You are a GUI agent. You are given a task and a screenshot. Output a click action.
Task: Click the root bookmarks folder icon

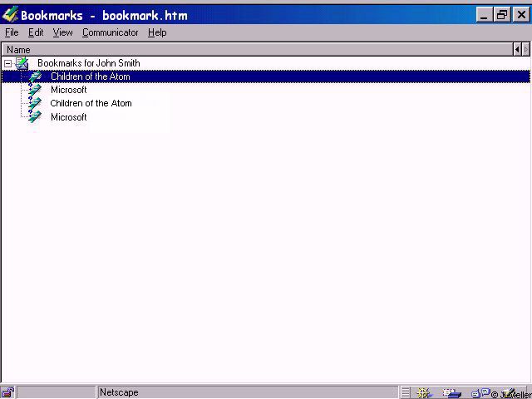point(22,63)
